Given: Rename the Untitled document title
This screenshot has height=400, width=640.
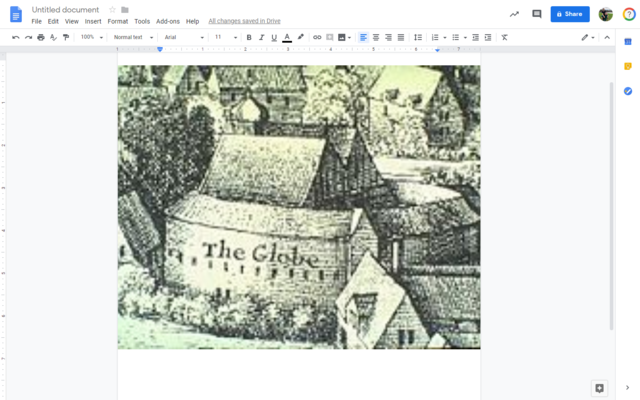Looking at the screenshot, I should (x=65, y=9).
